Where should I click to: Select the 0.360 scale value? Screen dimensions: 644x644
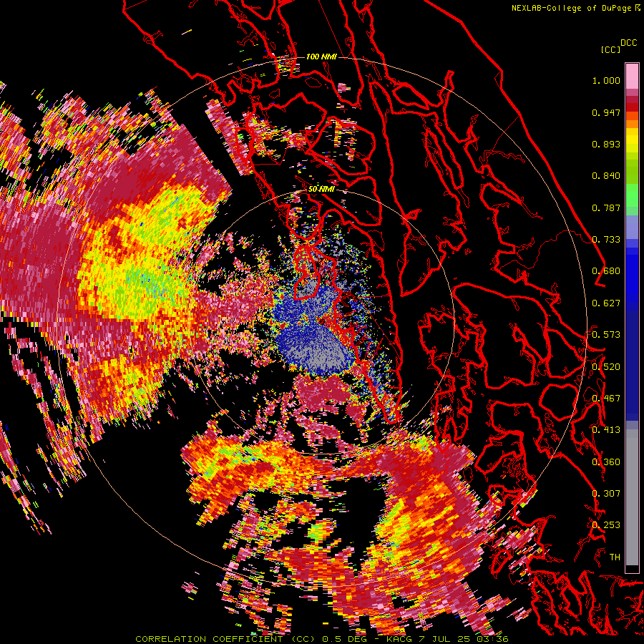[606, 462]
